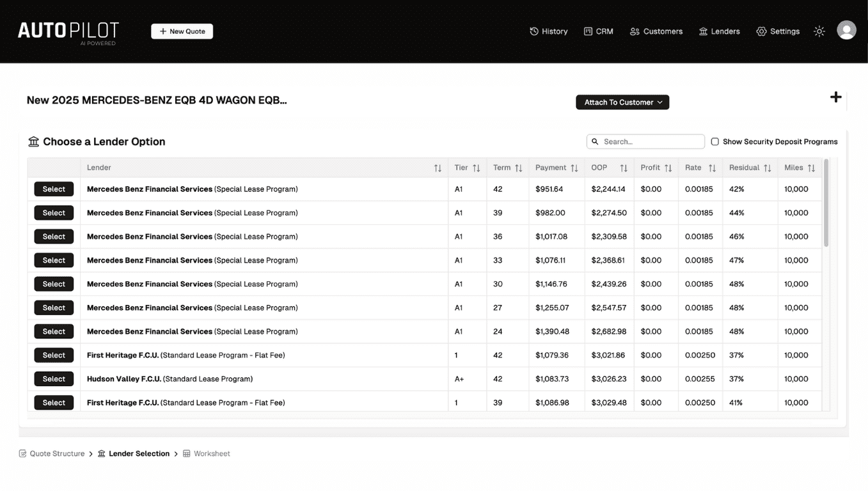Screen dimensions: 868x491
Task: Sort by Miles column arrows
Action: point(811,168)
